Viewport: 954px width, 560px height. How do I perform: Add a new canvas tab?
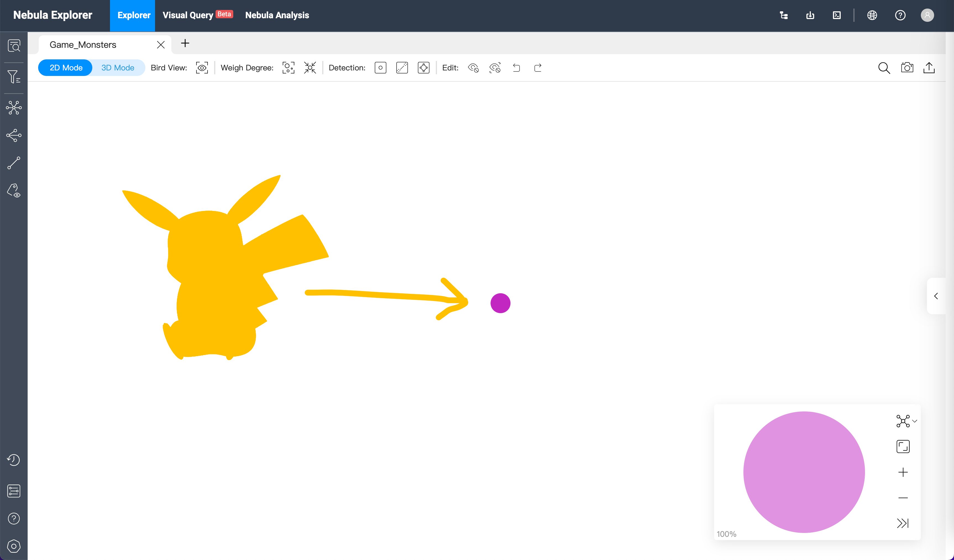[x=185, y=44]
